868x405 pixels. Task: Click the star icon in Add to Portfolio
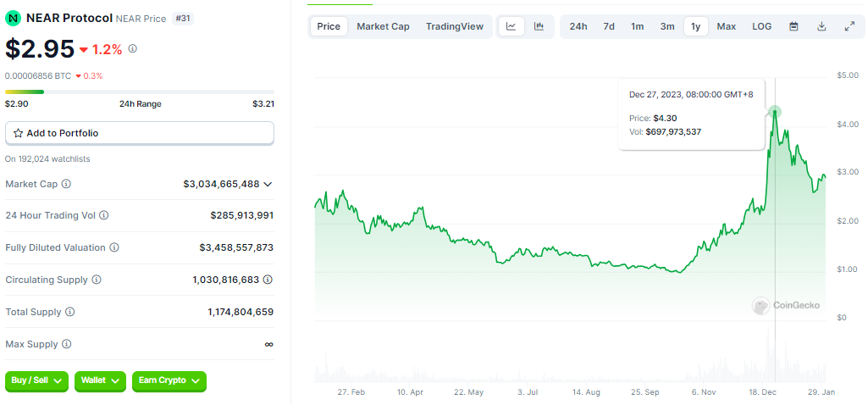pos(18,133)
